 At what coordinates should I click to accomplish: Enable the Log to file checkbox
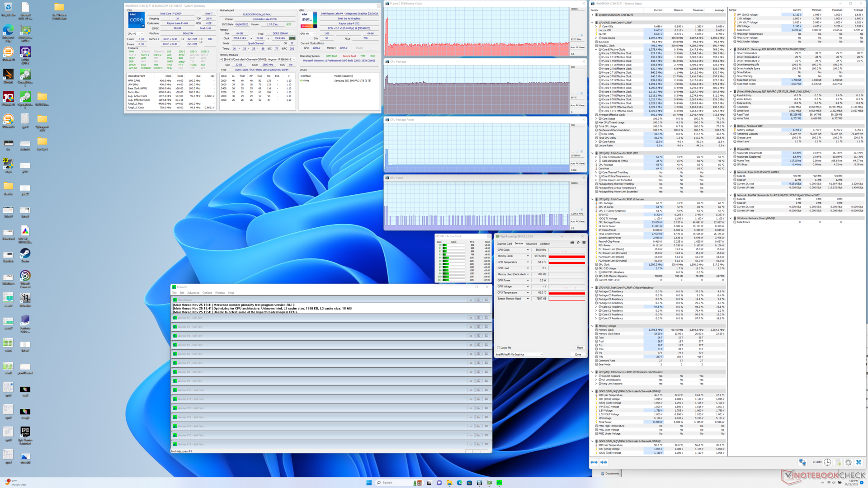pos(499,348)
